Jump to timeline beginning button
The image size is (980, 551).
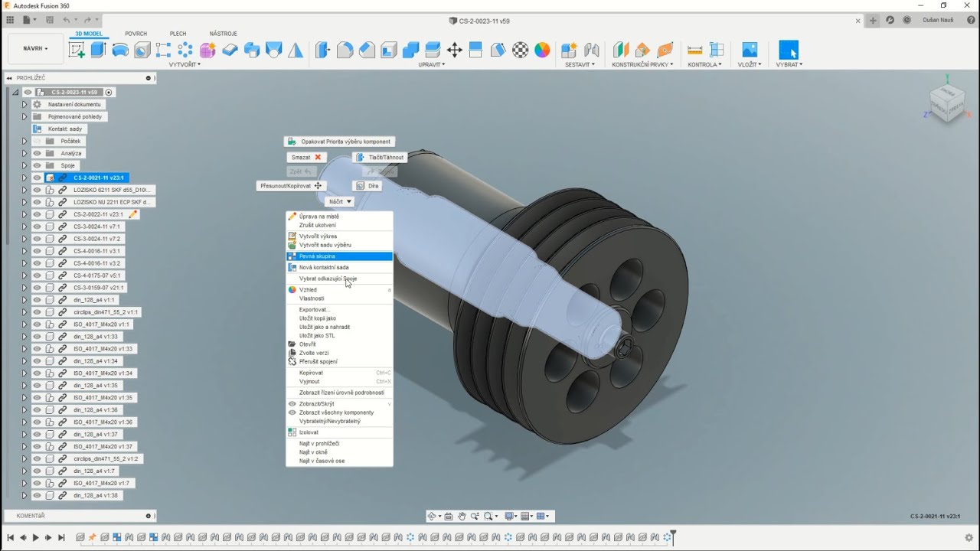[x=10, y=538]
